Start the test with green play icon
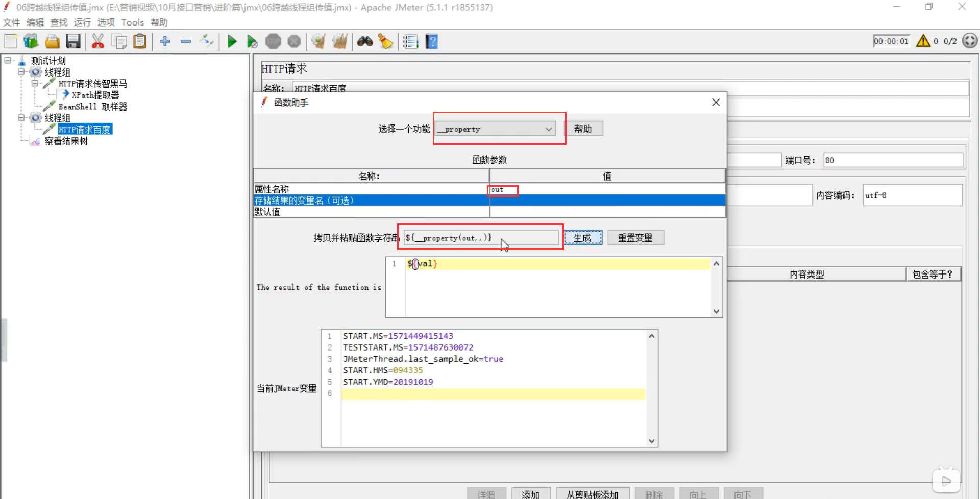Screen dimensions: 980x499 (x=232, y=41)
